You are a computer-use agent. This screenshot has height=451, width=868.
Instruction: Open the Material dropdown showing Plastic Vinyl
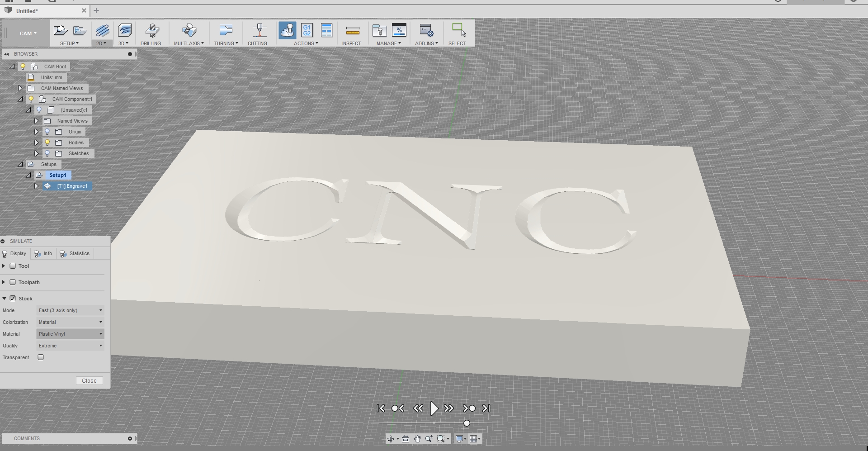[x=70, y=334]
